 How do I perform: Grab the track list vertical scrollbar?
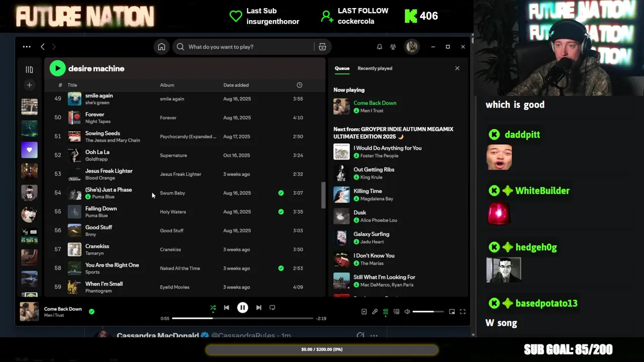(x=323, y=196)
